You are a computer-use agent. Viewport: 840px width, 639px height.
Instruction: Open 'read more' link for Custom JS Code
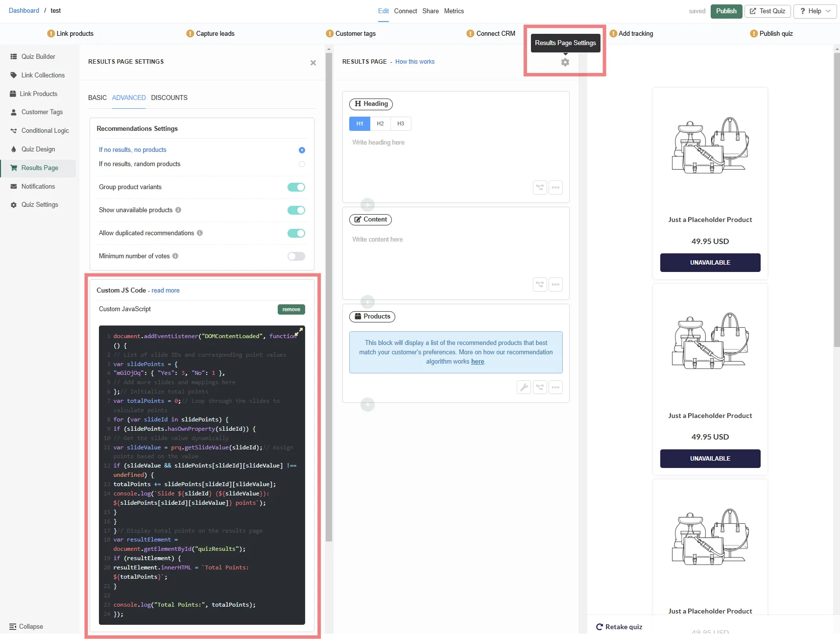(x=166, y=290)
